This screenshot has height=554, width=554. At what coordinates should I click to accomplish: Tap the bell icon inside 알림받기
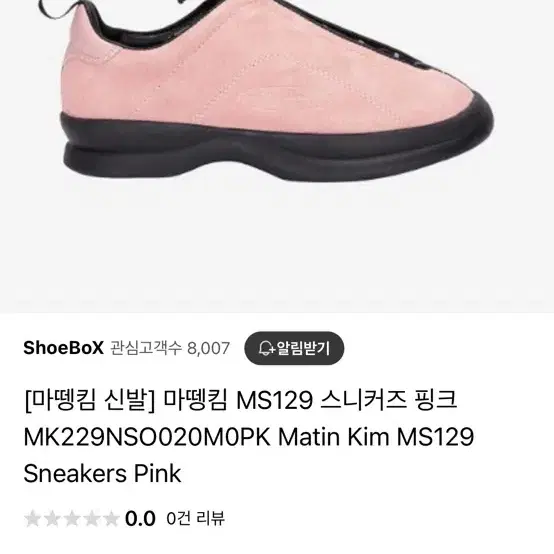coord(266,348)
